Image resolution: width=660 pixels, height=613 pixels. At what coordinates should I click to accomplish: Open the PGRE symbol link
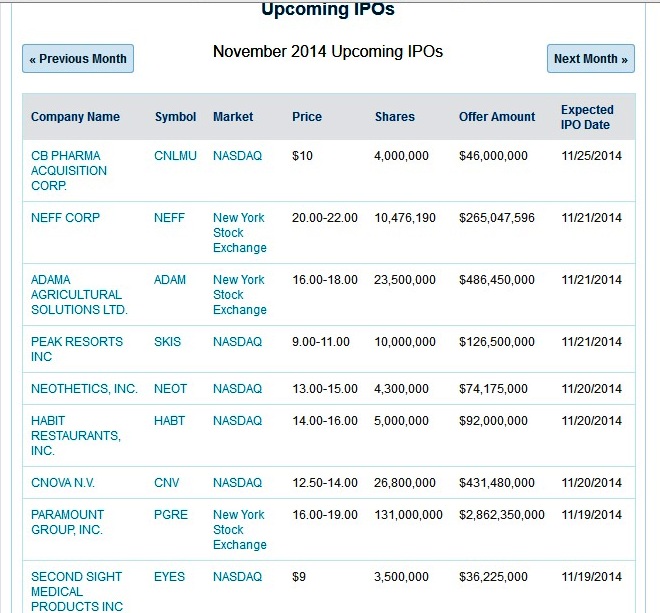tap(170, 514)
